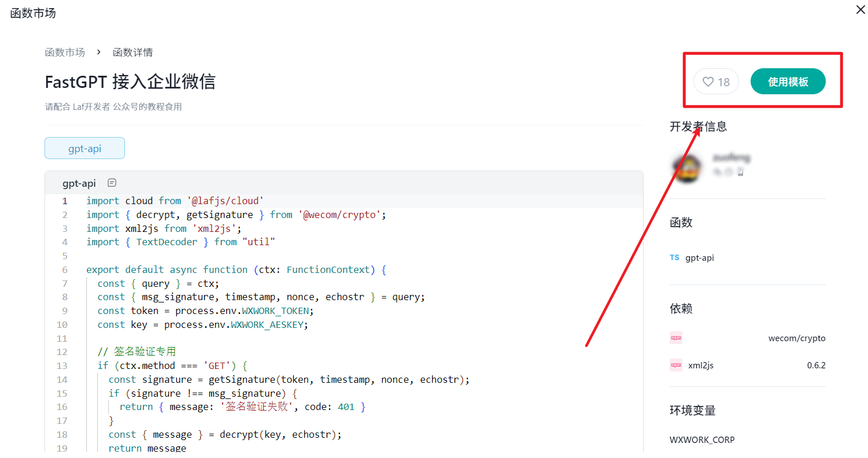Click TextDecoder on code line 4
Image resolution: width=868 pixels, height=458 pixels.
(x=167, y=242)
